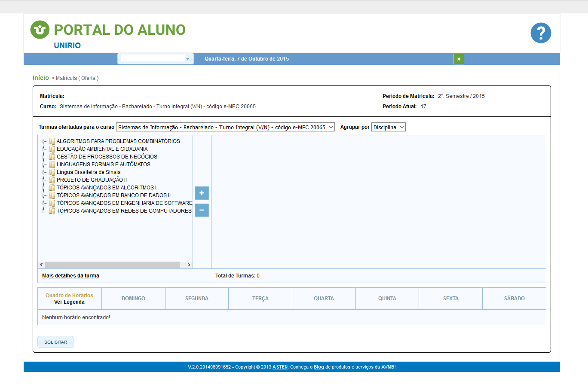
Task: Click the horizontal scrollbar's right arrow
Action: [x=189, y=265]
